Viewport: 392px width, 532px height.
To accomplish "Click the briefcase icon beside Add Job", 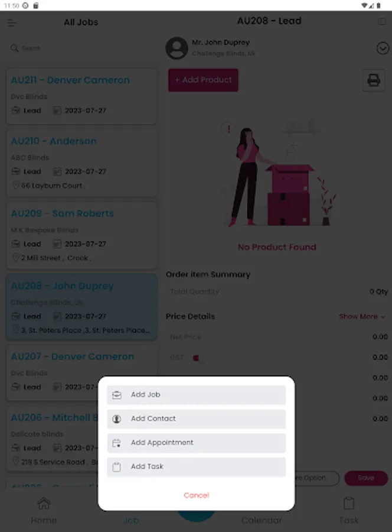I will click(x=116, y=395).
